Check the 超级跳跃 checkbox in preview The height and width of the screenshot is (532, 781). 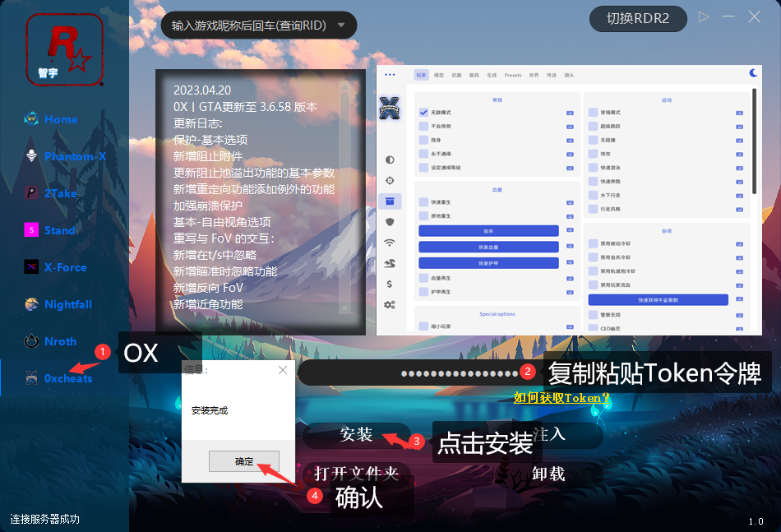pyautogui.click(x=593, y=127)
